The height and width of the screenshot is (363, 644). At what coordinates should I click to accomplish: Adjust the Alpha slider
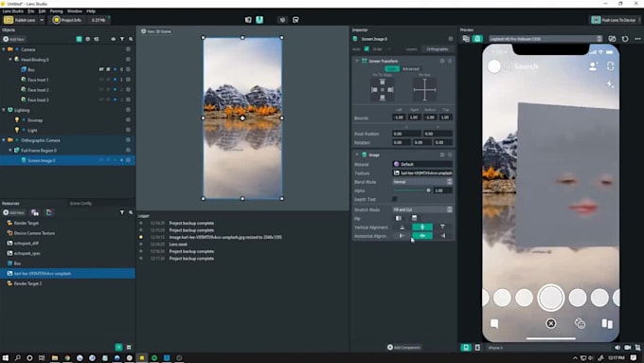pyautogui.click(x=412, y=191)
